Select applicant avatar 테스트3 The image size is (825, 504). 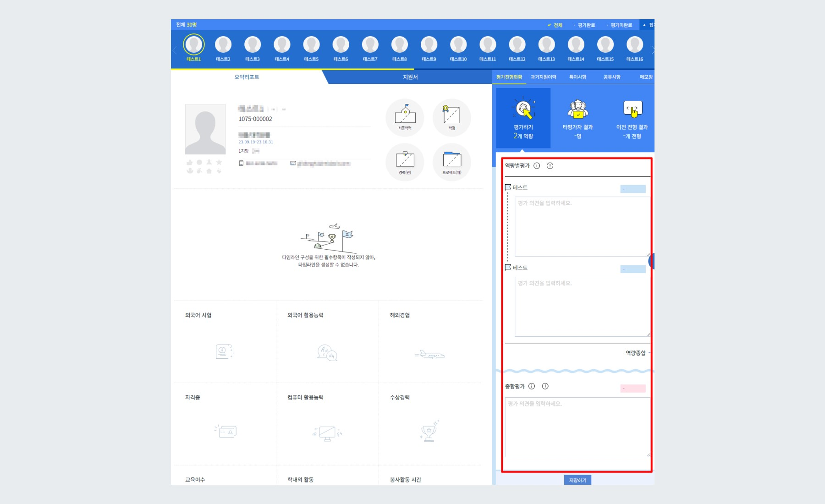click(x=253, y=44)
